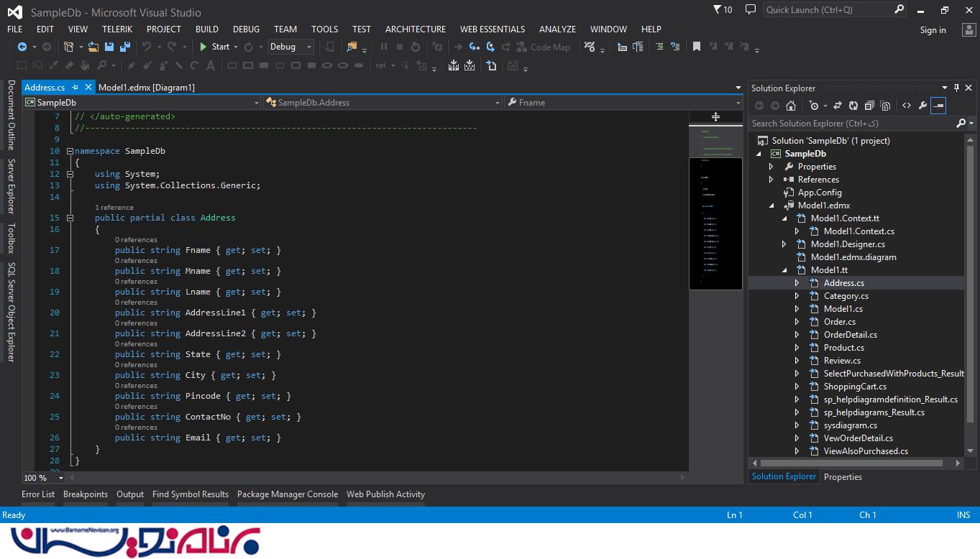
Task: Toggle the Preview Selected Items button
Action: (x=938, y=106)
